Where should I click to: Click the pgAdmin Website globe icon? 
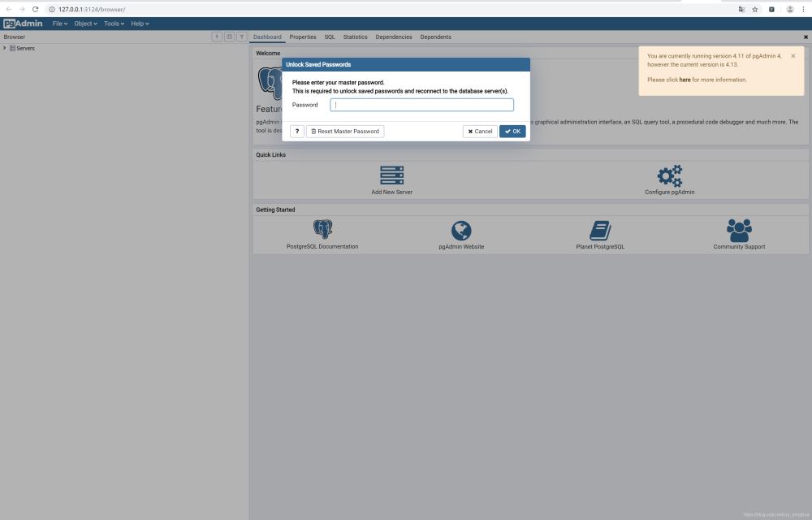point(461,230)
